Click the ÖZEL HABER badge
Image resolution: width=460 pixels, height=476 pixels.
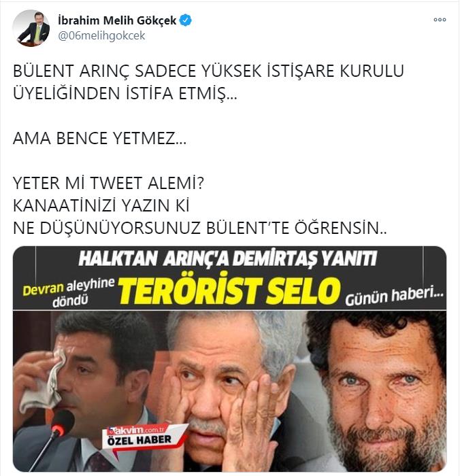point(139,439)
